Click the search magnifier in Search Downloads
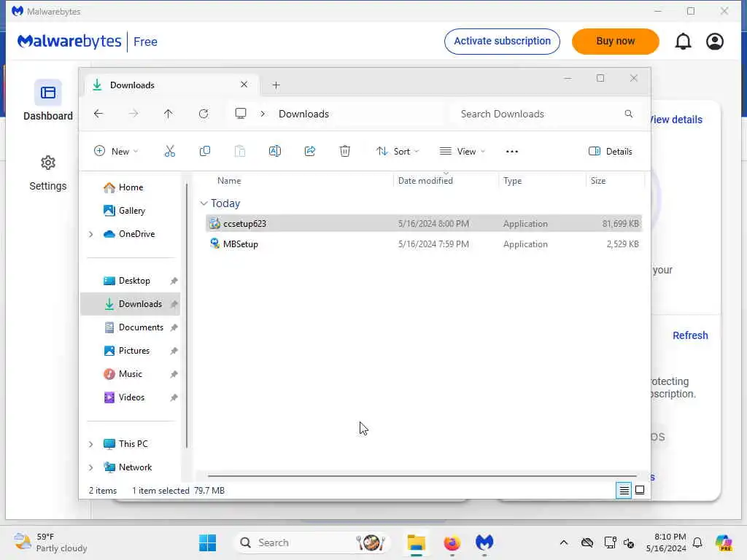 628,114
